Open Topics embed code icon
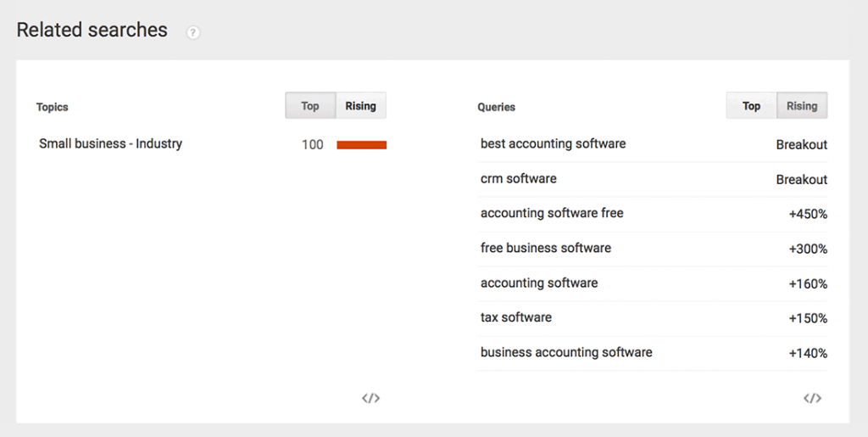The image size is (868, 437). 371,398
